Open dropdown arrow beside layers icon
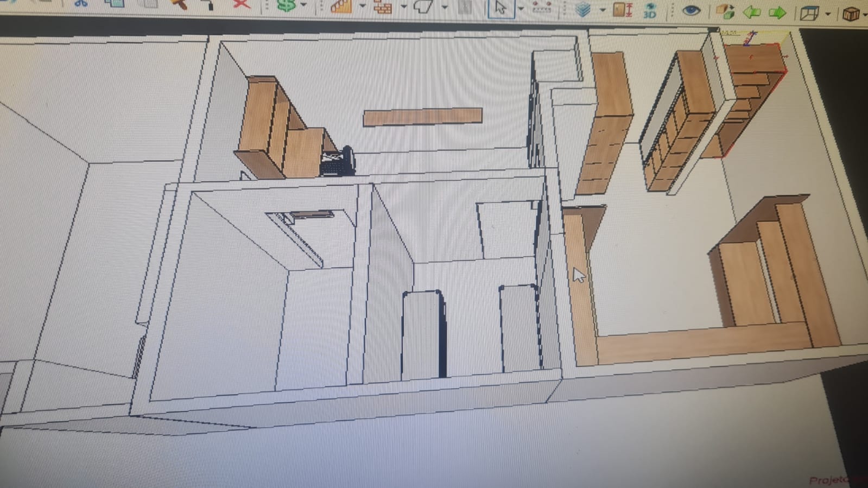The height and width of the screenshot is (488, 868). click(602, 10)
